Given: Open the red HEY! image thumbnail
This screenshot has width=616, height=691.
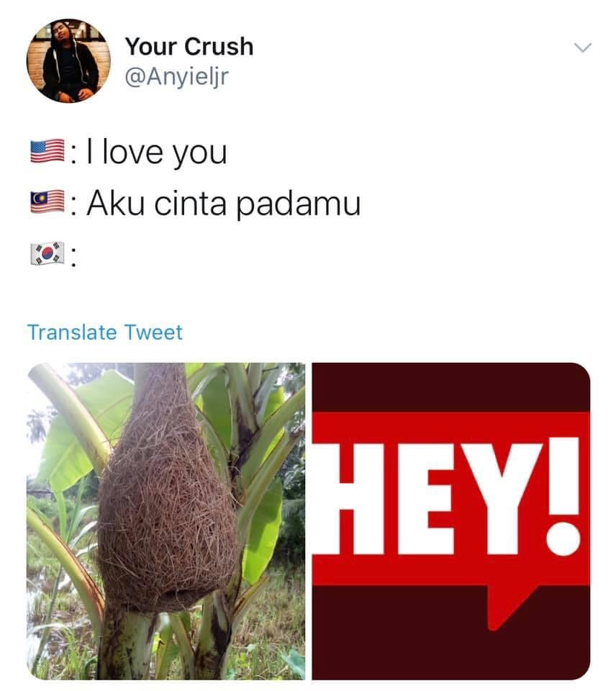Looking at the screenshot, I should click(450, 521).
